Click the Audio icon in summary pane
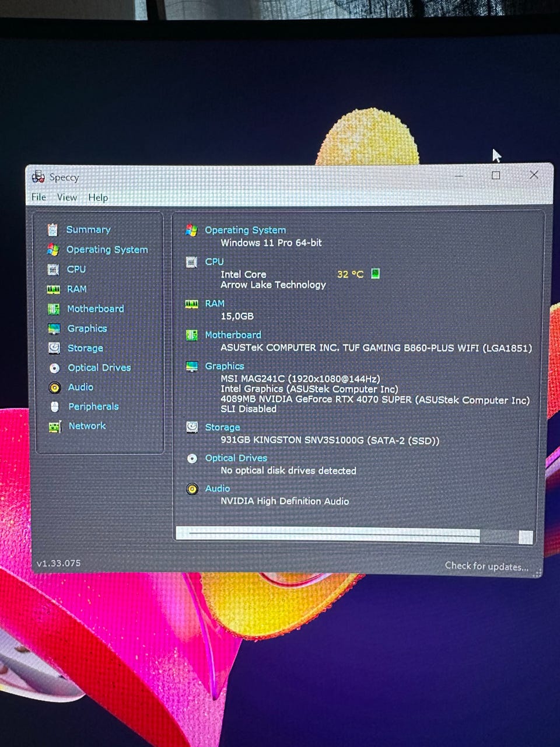 [x=192, y=489]
